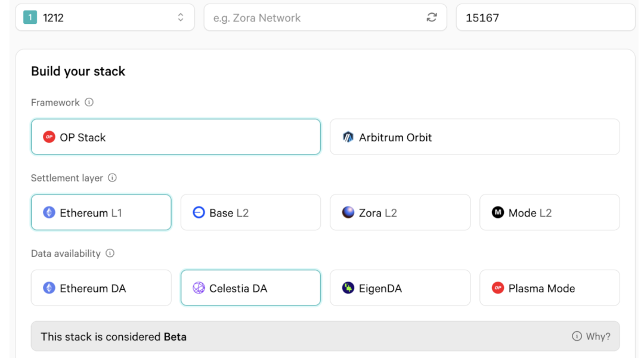Screen dimensions: 644x358
Task: Choose Ethereum L1 as settlement layer
Action: (x=101, y=212)
